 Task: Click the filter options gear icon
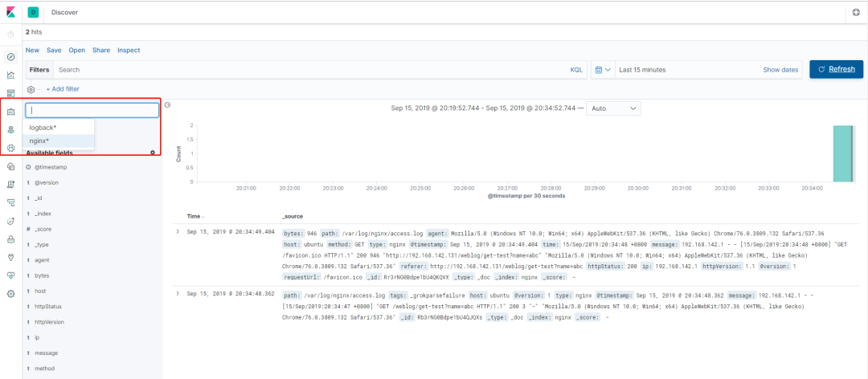pyautogui.click(x=31, y=89)
